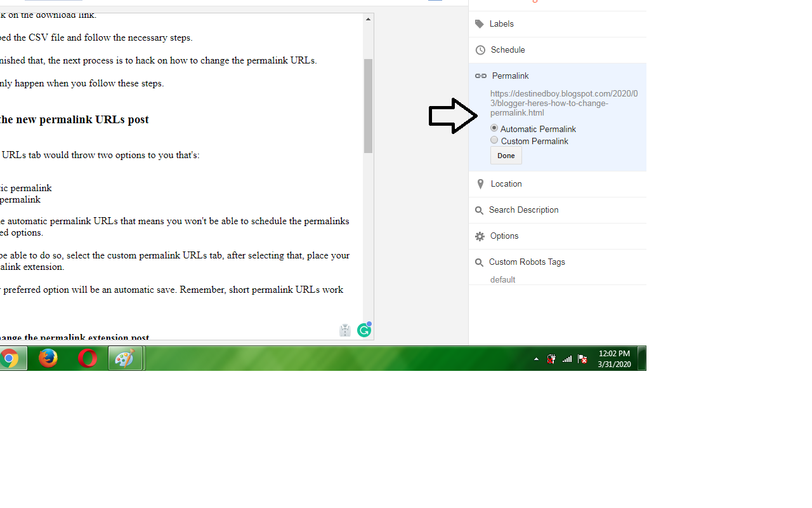
Task: Click the heading 'the new permalink URLs post'
Action: click(73, 119)
